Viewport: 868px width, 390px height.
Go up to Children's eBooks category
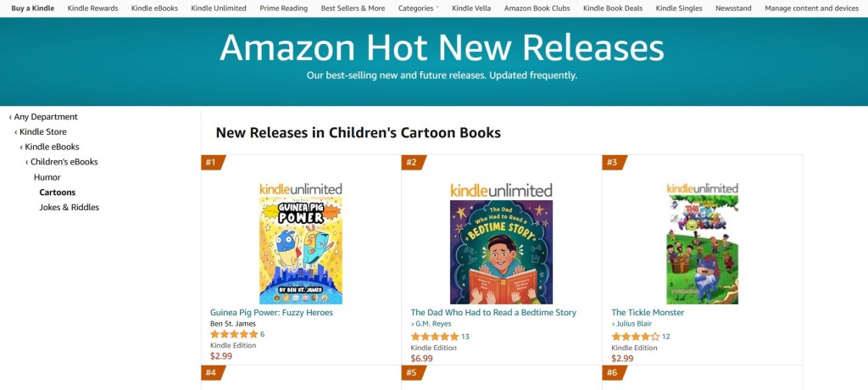pos(64,162)
